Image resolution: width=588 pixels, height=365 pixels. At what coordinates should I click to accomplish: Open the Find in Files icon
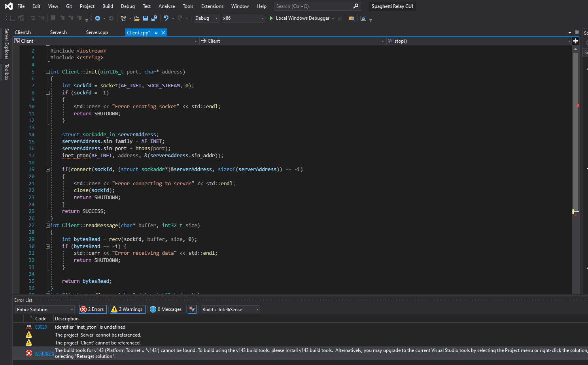click(351, 18)
